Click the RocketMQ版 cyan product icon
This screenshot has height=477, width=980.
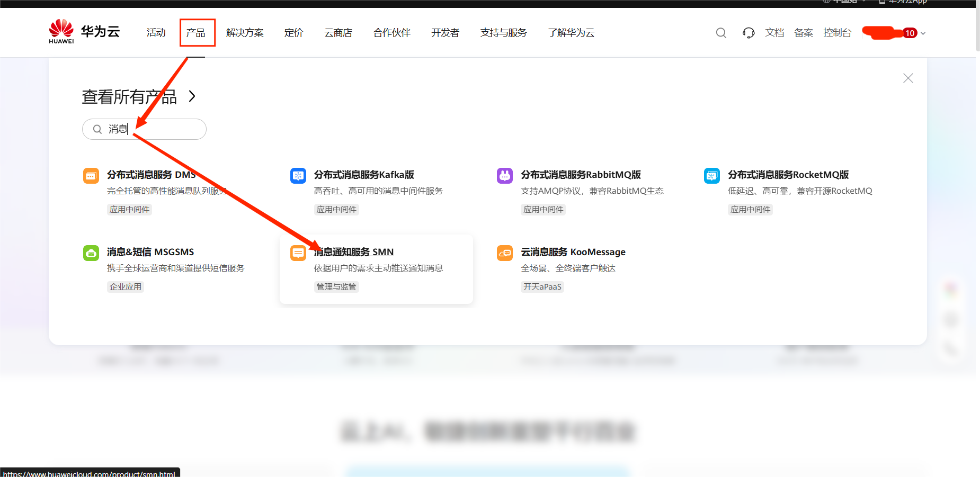[x=712, y=175]
